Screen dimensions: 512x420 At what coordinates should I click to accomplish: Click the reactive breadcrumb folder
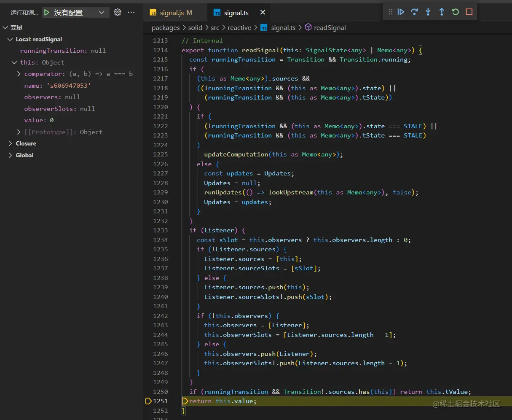pos(239,28)
